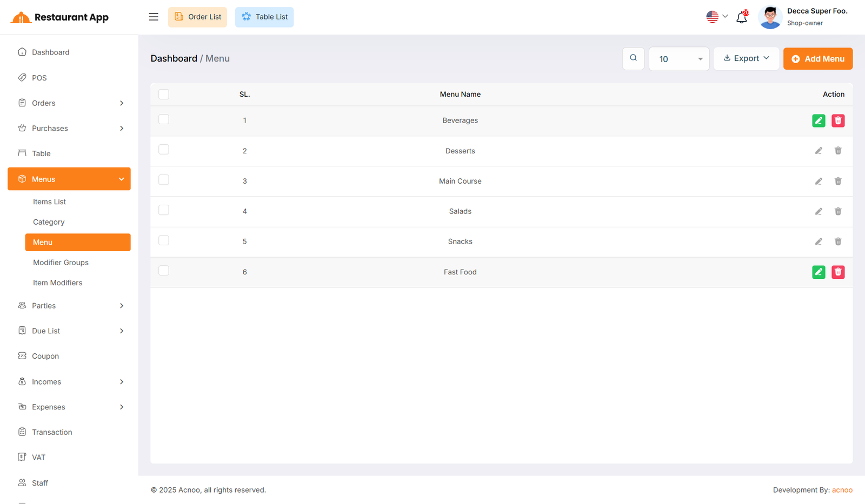Open the rows-per-page dropdown showing 10

coord(679,59)
